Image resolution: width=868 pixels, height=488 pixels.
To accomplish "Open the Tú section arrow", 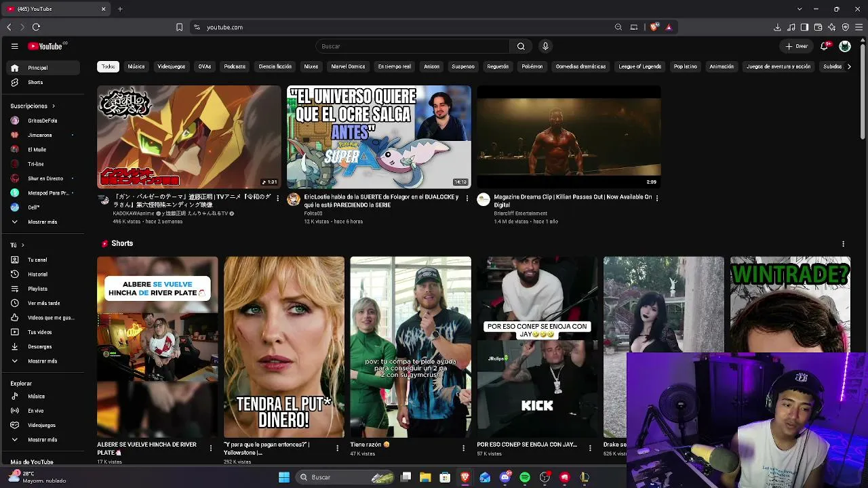I will (22, 245).
